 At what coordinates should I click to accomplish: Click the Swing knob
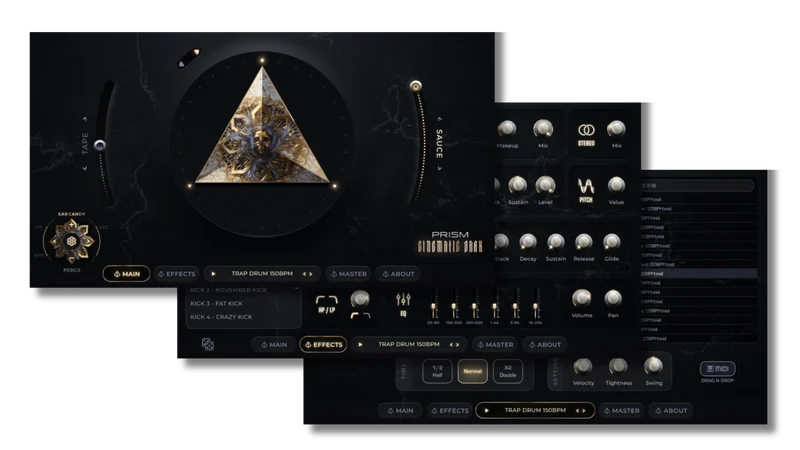pyautogui.click(x=653, y=366)
